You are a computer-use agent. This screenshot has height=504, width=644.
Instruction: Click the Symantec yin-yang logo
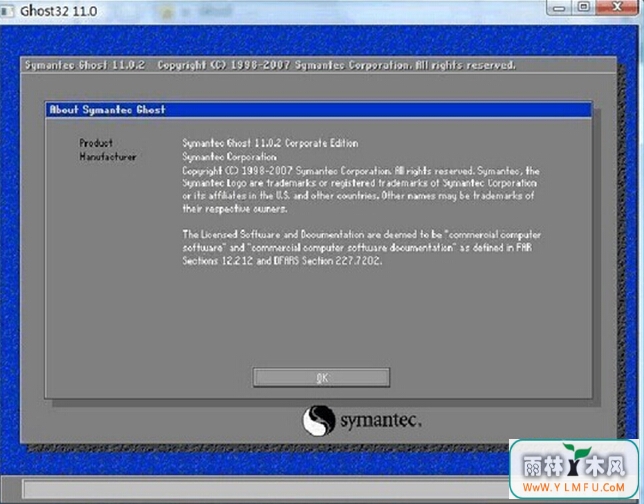(318, 420)
